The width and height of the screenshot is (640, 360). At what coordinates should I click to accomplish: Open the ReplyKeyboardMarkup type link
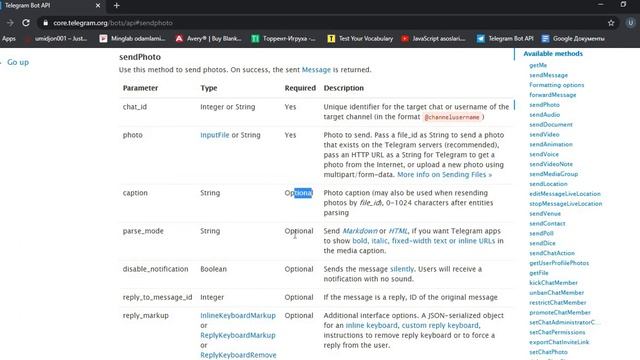(238, 336)
